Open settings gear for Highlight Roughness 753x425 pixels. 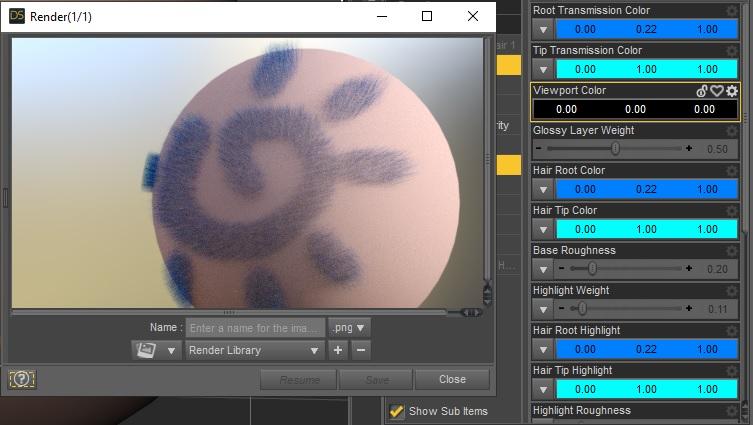coord(731,411)
